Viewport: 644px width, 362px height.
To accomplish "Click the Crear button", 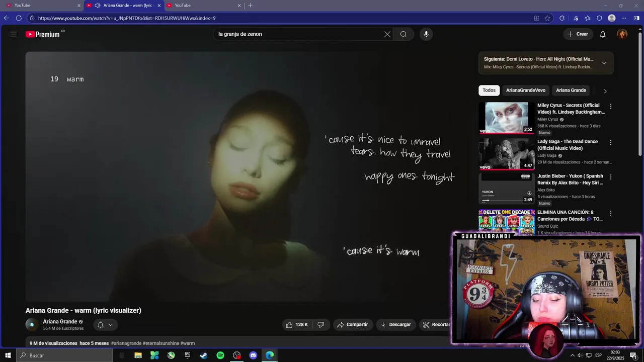I will [x=578, y=34].
